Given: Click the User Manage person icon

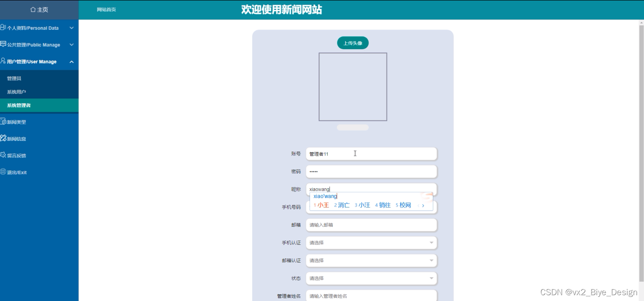Looking at the screenshot, I should (x=3, y=61).
